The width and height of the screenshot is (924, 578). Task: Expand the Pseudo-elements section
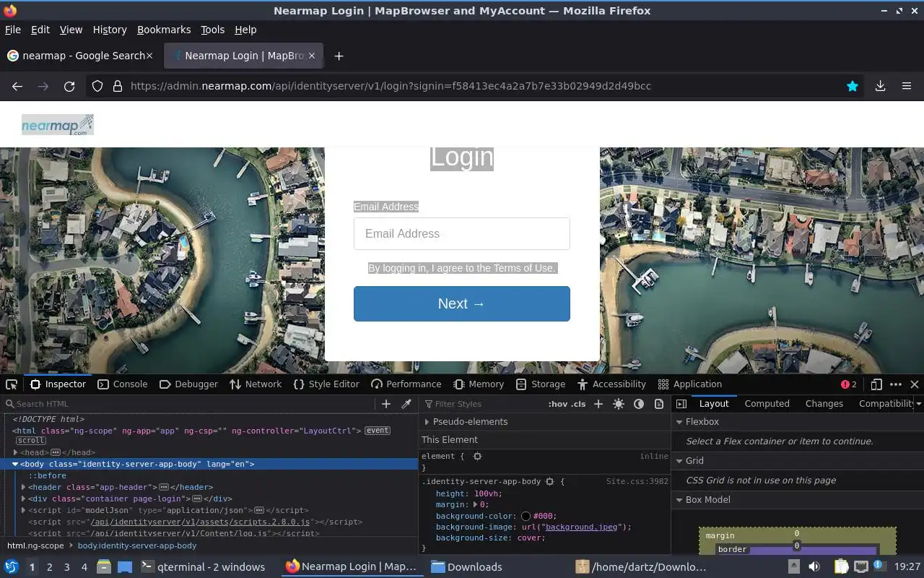tap(427, 422)
